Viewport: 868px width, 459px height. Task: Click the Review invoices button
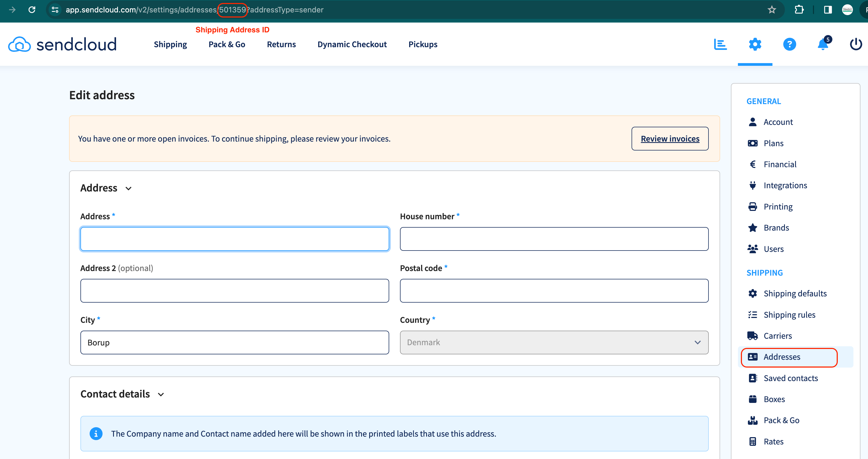670,138
